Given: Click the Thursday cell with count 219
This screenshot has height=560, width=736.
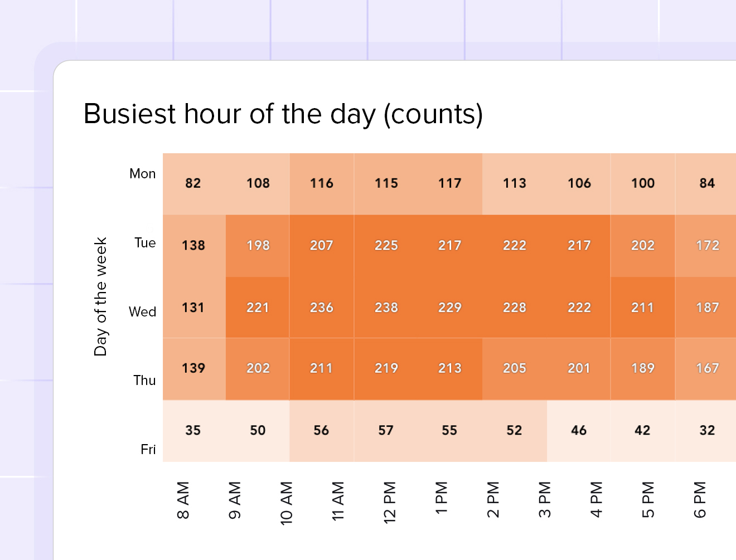Looking at the screenshot, I should (386, 368).
